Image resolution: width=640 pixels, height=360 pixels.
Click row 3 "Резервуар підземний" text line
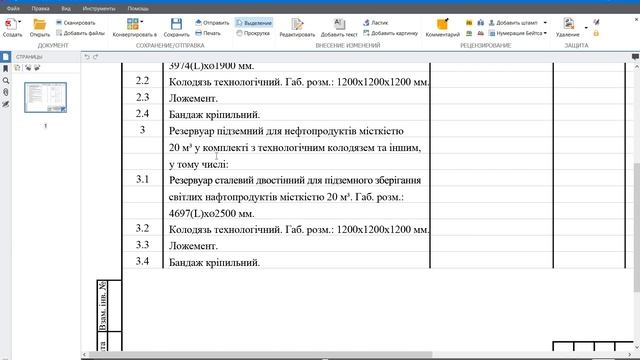tap(286, 131)
